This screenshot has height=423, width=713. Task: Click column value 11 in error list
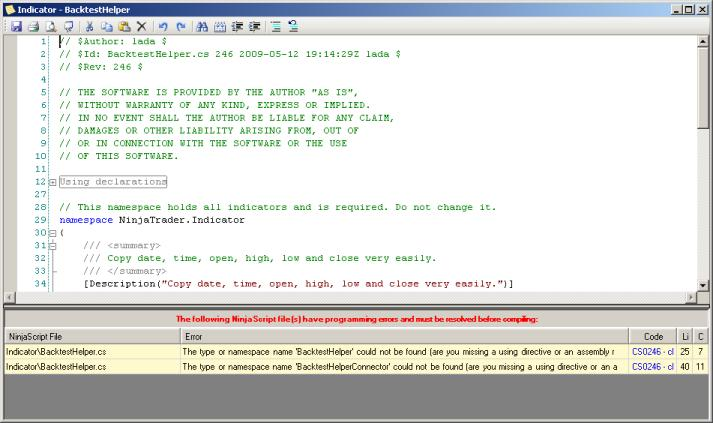[700, 367]
